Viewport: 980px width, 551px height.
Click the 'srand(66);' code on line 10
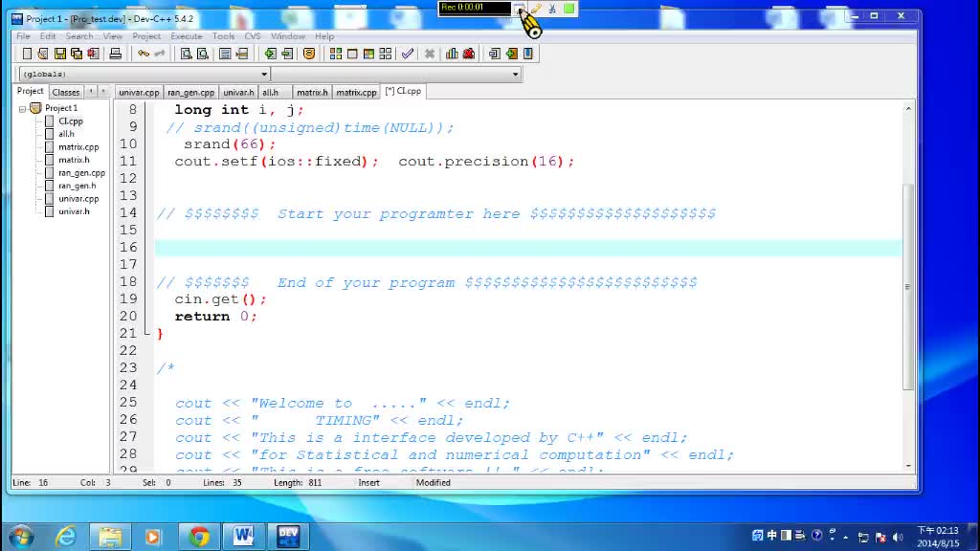(x=230, y=144)
